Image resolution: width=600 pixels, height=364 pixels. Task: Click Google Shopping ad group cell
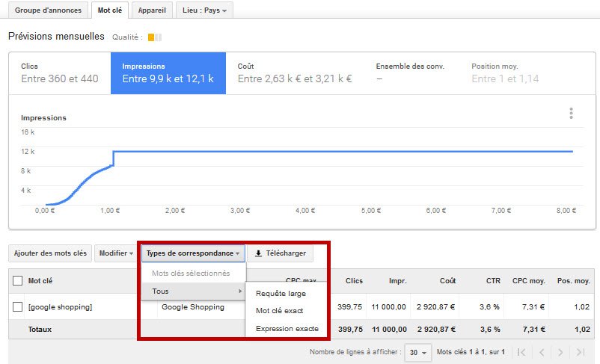[x=193, y=307]
